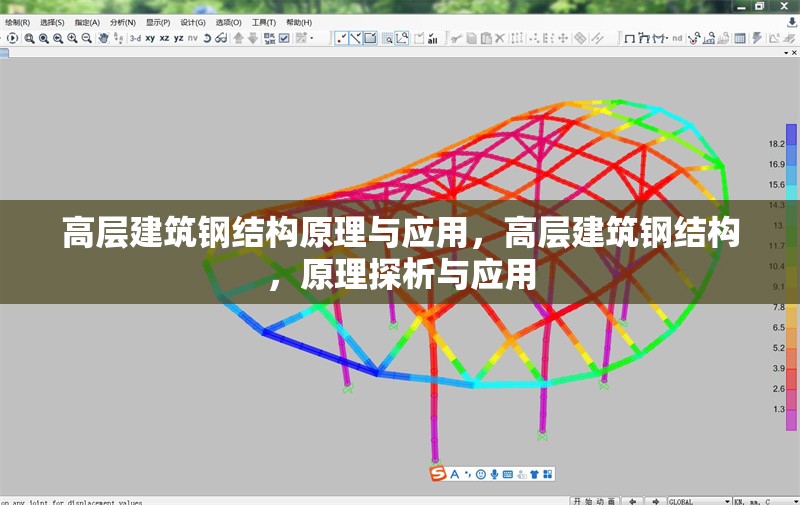Select the rubber band zoom tool
Screen dimensions: 800x505
tap(30, 38)
